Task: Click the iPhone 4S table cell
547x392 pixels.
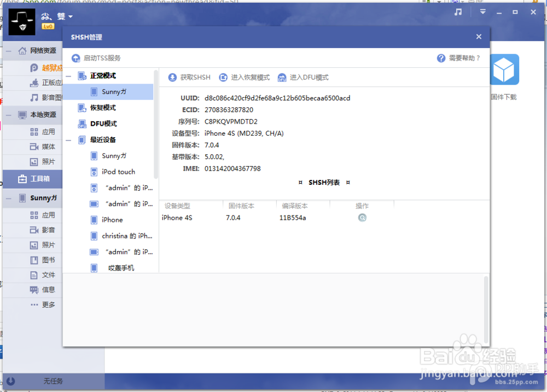Action: [x=177, y=218]
